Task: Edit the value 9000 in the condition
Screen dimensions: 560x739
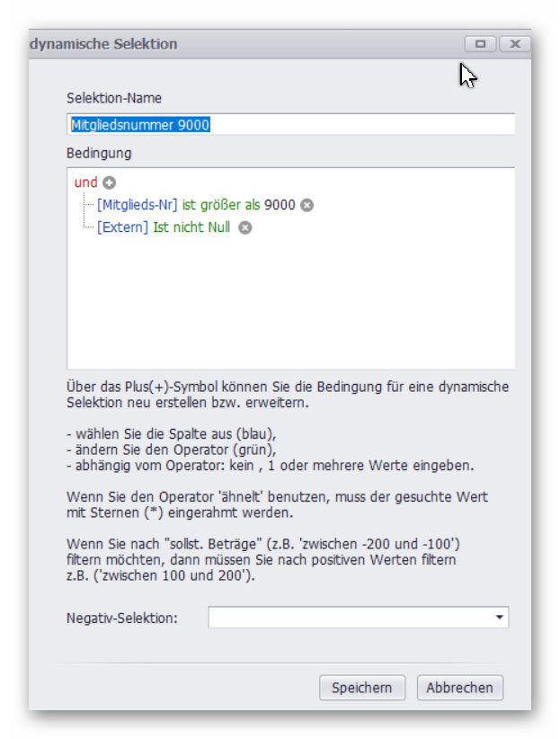Action: pos(280,205)
